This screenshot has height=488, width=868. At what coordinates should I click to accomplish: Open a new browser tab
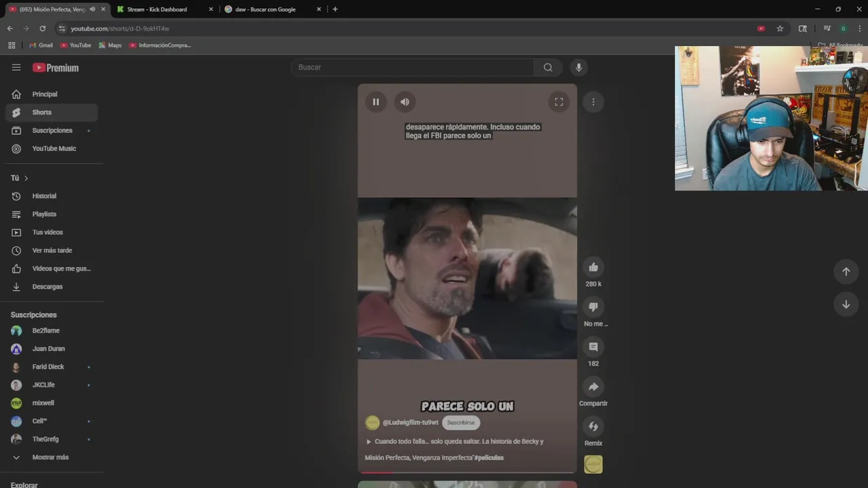click(335, 9)
